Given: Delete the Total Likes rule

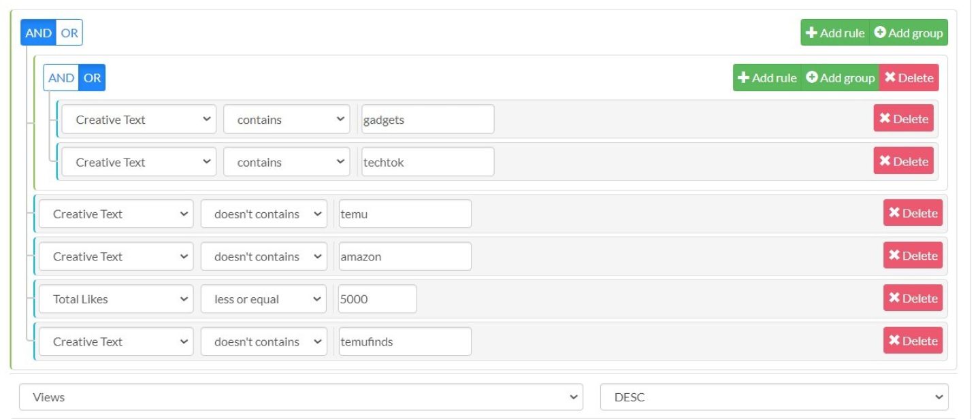Looking at the screenshot, I should click(913, 299).
